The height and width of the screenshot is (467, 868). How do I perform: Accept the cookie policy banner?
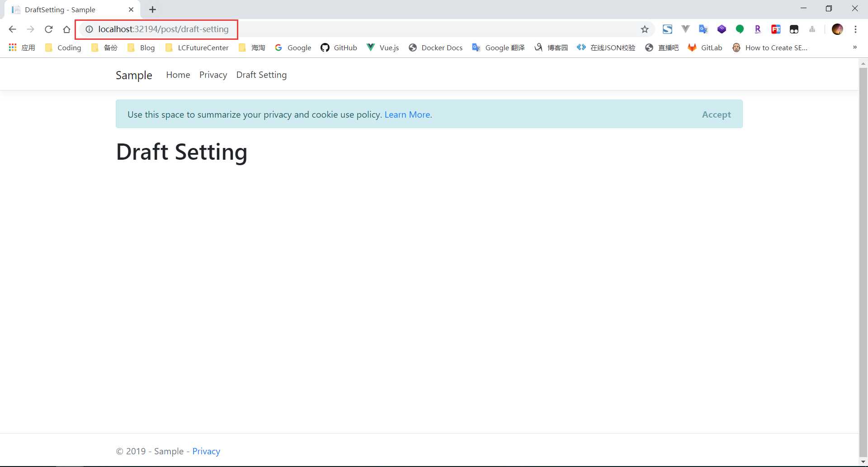(716, 114)
